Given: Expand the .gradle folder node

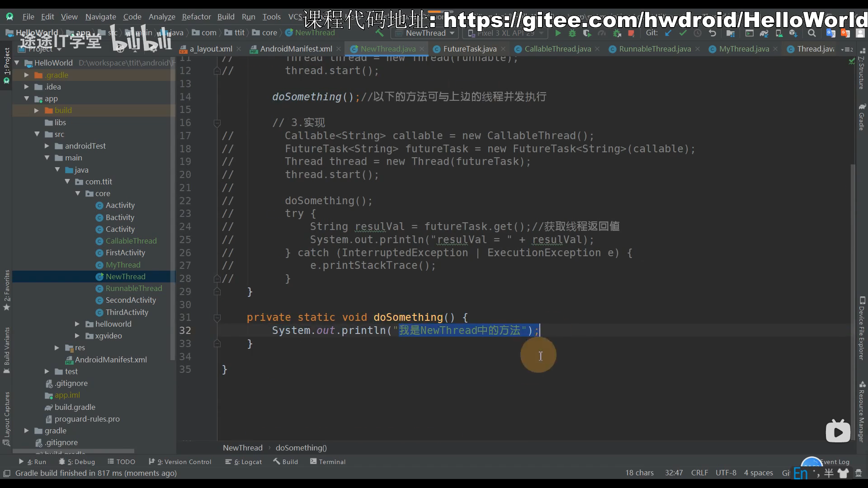Looking at the screenshot, I should [x=26, y=75].
